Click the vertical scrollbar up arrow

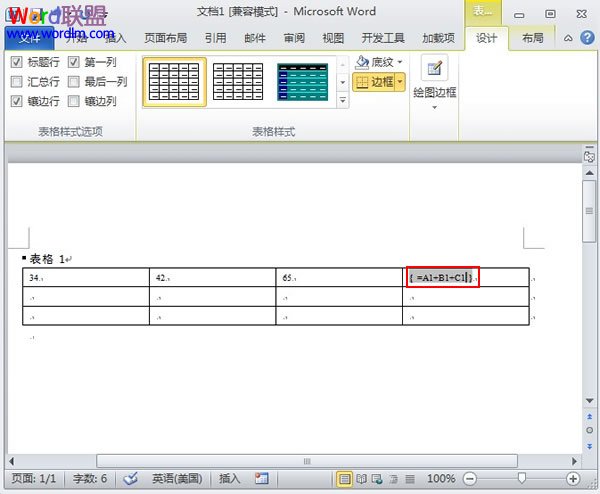[589, 173]
